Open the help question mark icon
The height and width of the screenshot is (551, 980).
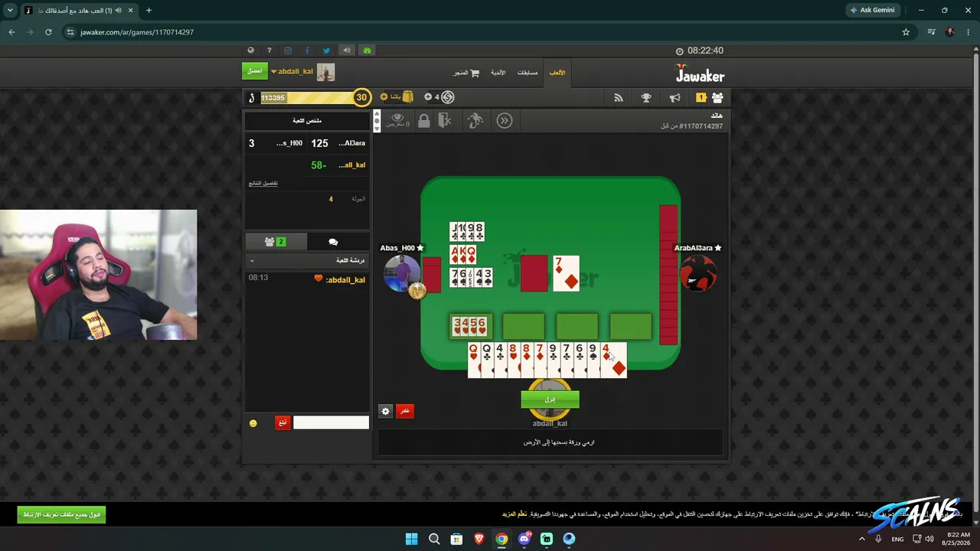click(x=269, y=51)
